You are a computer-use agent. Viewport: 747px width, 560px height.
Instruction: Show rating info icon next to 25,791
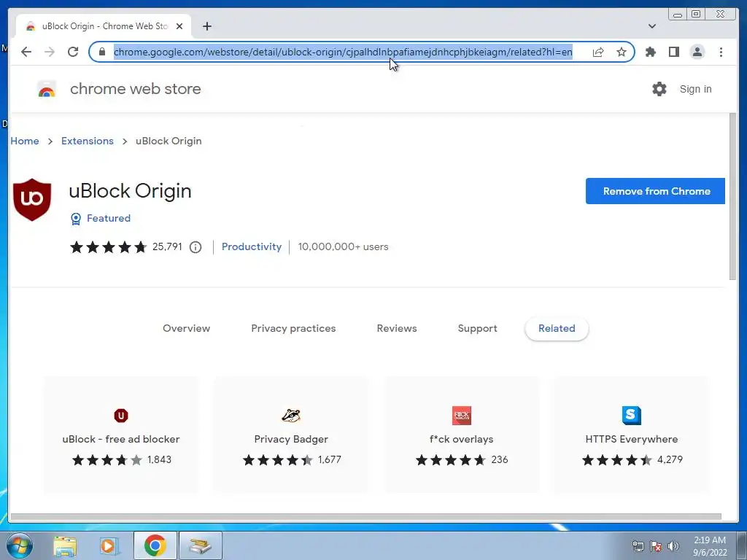click(196, 247)
